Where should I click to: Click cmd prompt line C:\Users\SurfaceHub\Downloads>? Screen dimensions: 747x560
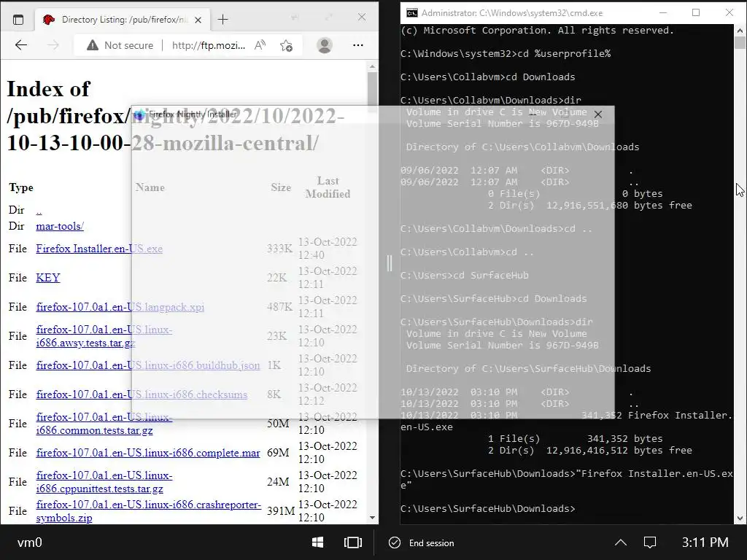488,508
